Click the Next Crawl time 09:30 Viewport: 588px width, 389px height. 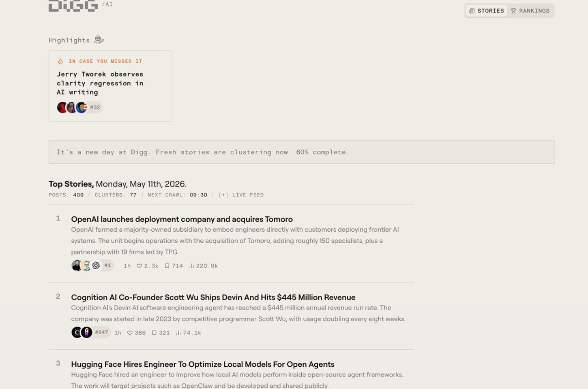point(198,195)
